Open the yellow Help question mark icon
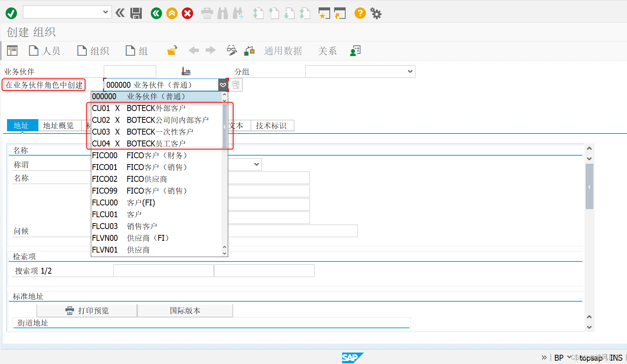This screenshot has height=364, width=627. 360,13
